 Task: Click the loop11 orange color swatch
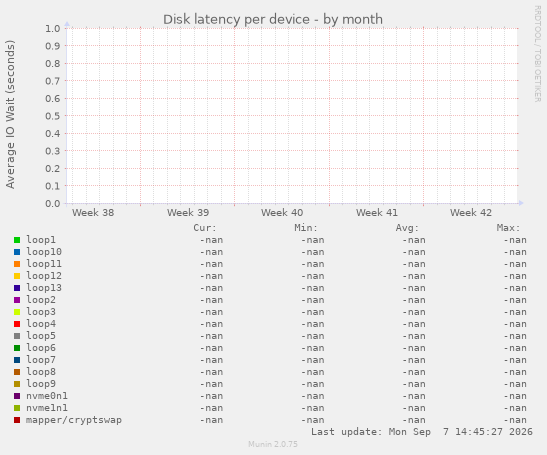[x=17, y=264]
